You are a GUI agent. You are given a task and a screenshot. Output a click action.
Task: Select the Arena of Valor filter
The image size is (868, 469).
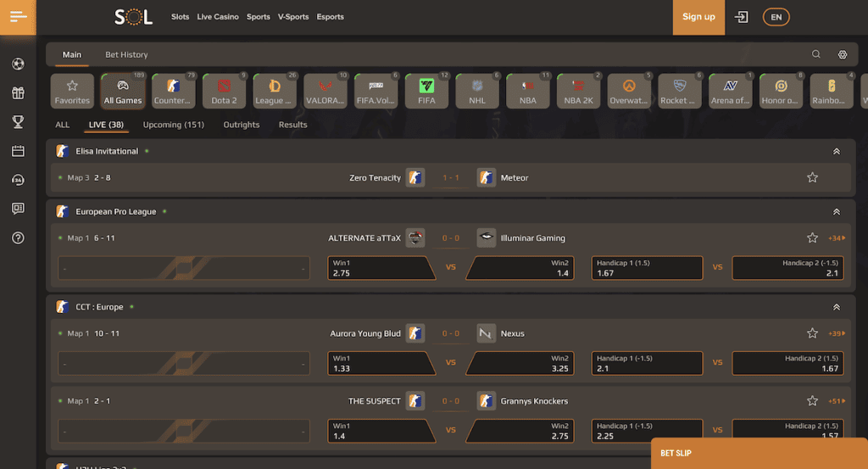coord(731,91)
